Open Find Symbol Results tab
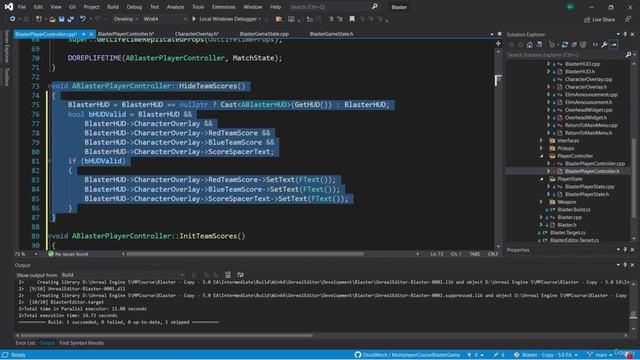Viewport: 640px width, 360px height. click(x=81, y=343)
